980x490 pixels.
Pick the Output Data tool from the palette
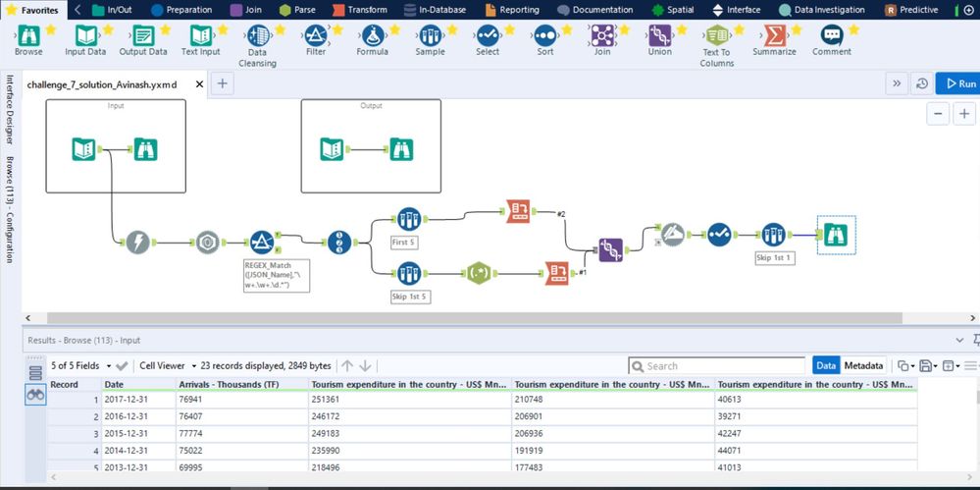pos(143,35)
